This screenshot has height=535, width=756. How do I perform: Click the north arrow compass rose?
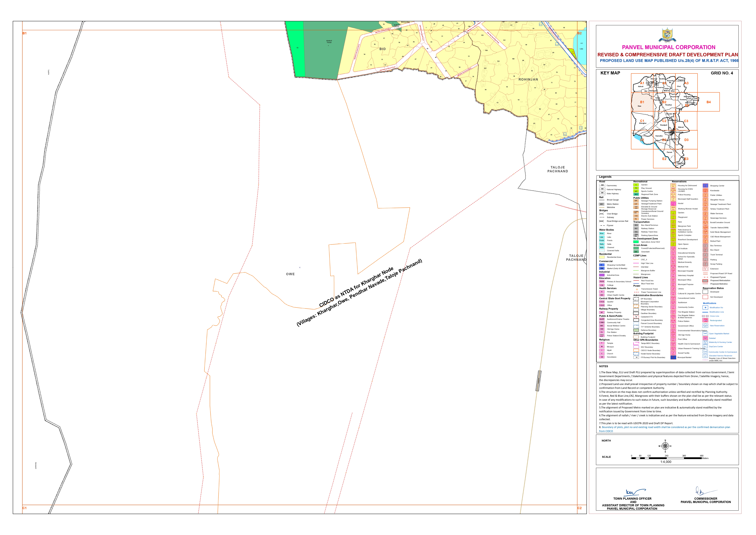pyautogui.click(x=665, y=446)
